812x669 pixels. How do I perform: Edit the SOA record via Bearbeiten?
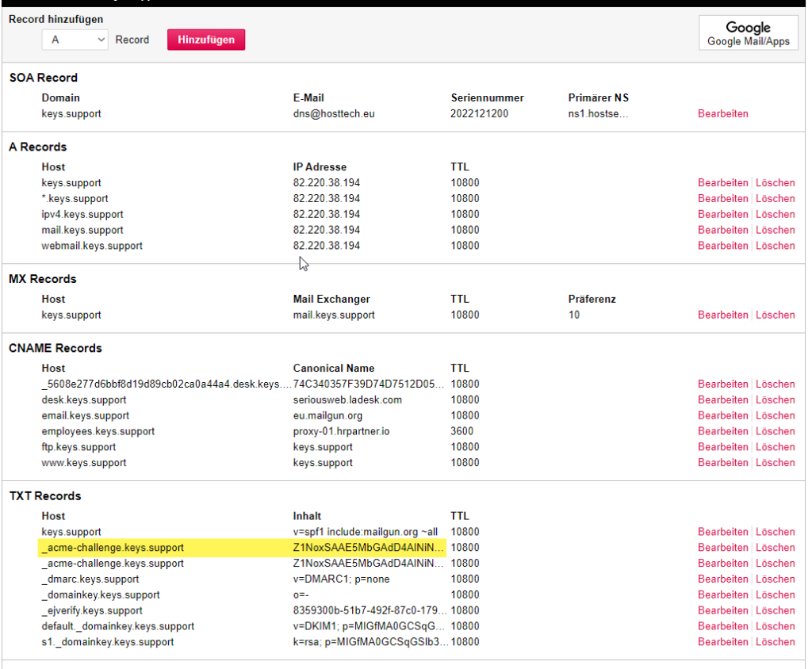click(722, 113)
